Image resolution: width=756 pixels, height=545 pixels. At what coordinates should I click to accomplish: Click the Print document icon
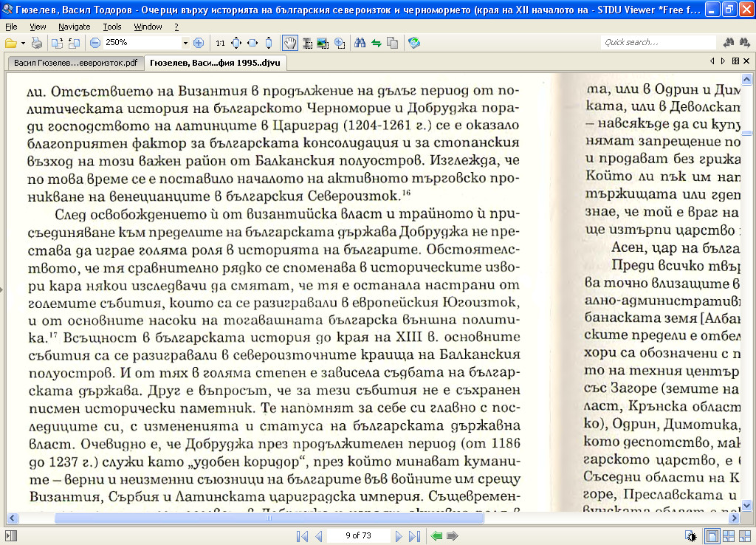[37, 43]
